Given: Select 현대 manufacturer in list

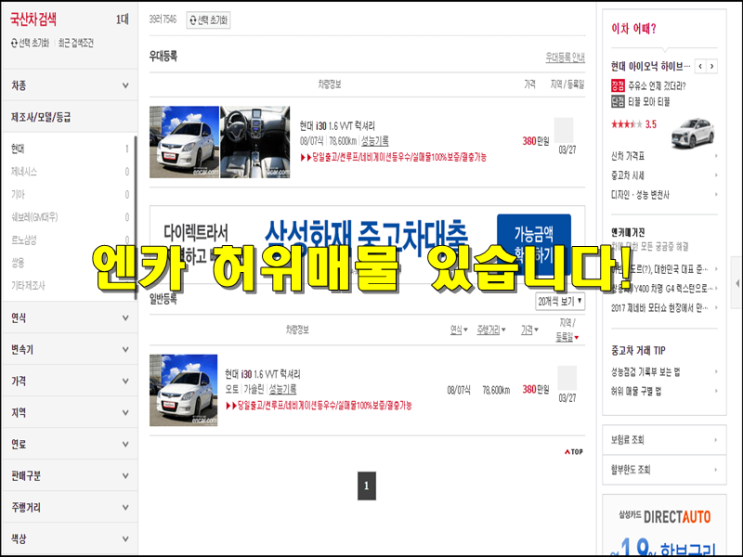Looking at the screenshot, I should (18, 149).
